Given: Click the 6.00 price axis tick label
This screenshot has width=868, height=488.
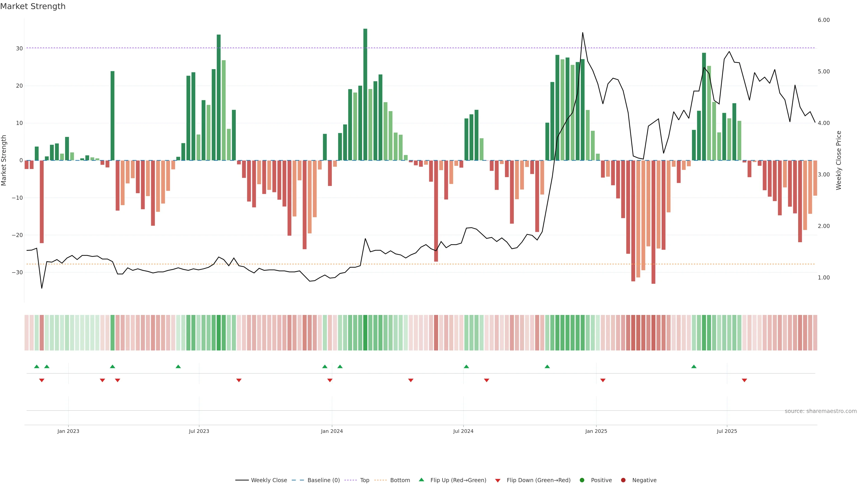Looking at the screenshot, I should tap(823, 20).
